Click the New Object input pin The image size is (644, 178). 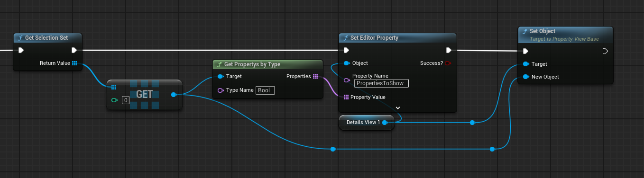click(525, 77)
